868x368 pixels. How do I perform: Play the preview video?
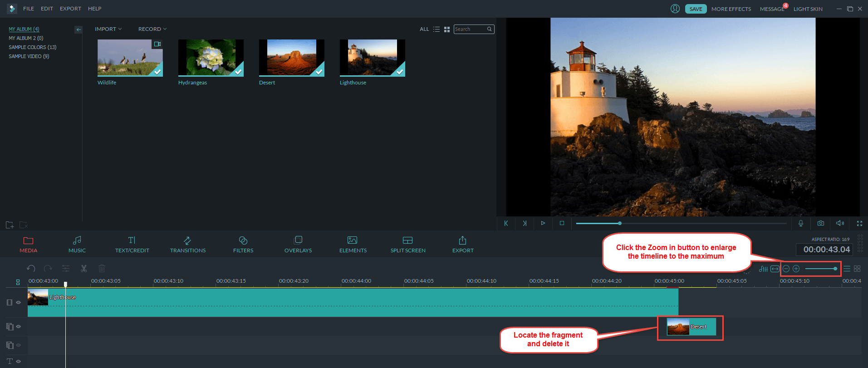coord(543,223)
